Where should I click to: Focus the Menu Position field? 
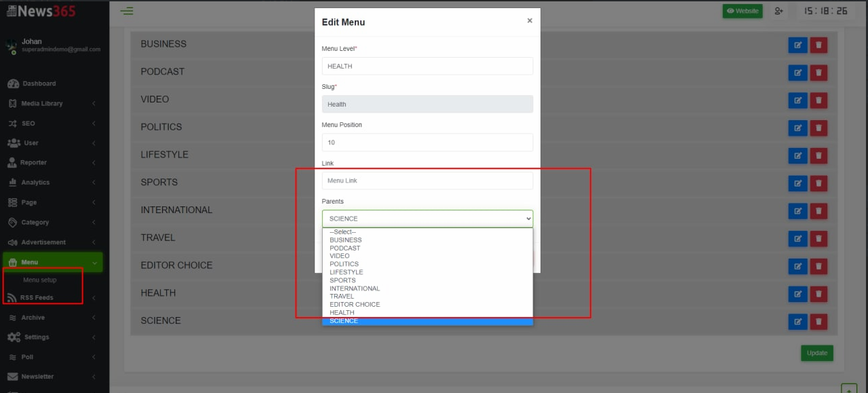(427, 143)
